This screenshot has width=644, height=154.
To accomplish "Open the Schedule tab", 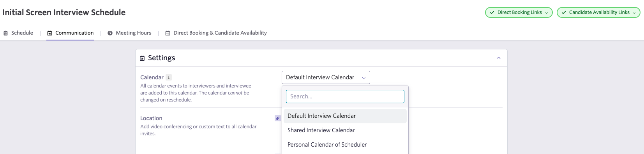I will (18, 33).
